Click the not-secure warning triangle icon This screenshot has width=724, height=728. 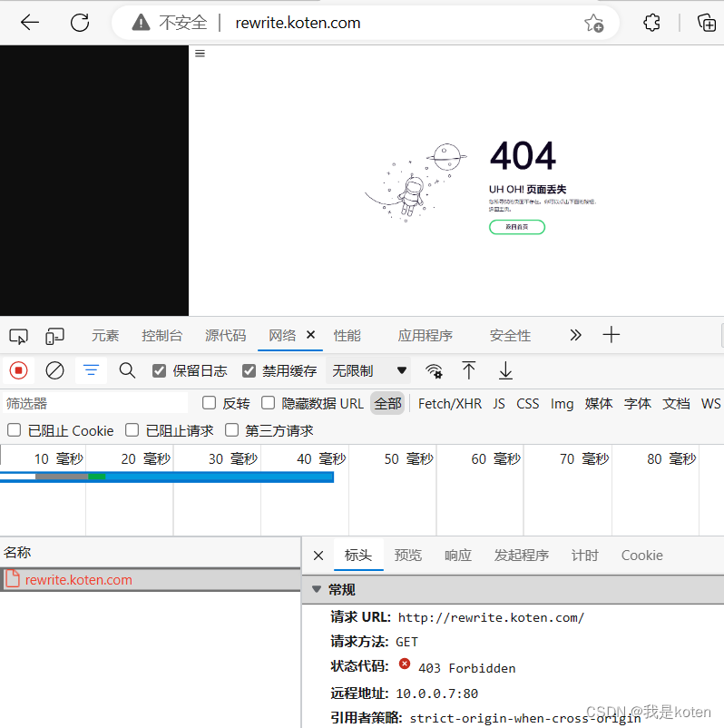141,23
